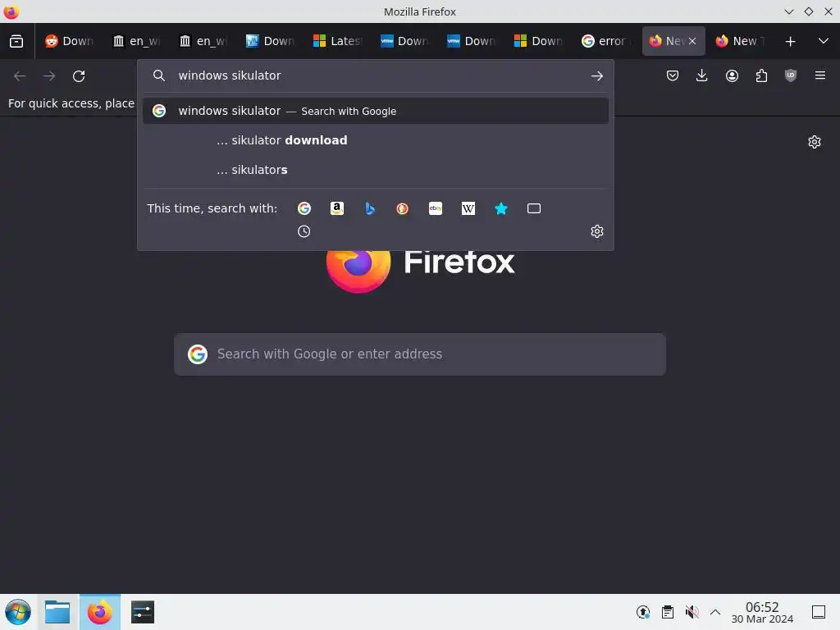Expand hidden tray icons arrow

tap(715, 612)
